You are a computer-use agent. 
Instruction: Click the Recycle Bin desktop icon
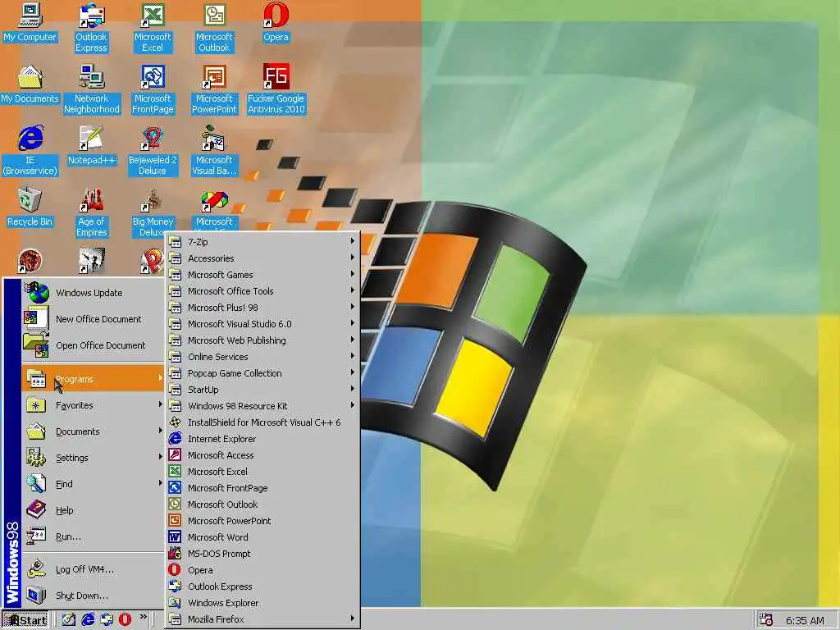point(30,208)
